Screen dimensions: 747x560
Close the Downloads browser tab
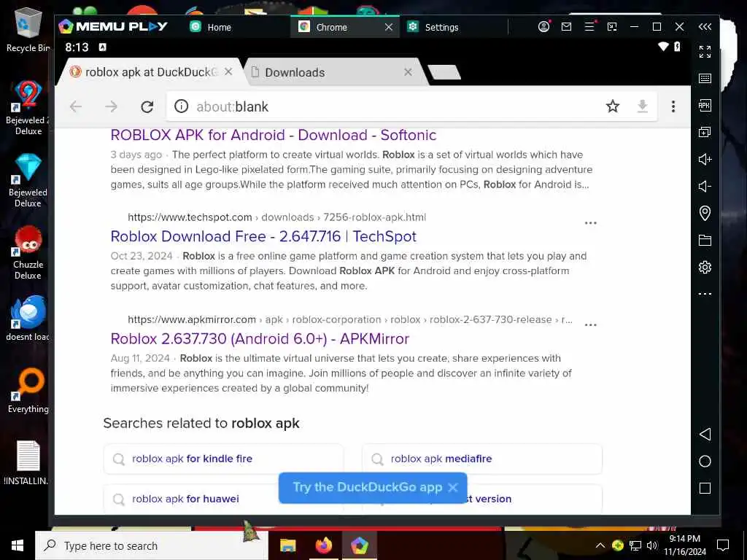pos(408,72)
